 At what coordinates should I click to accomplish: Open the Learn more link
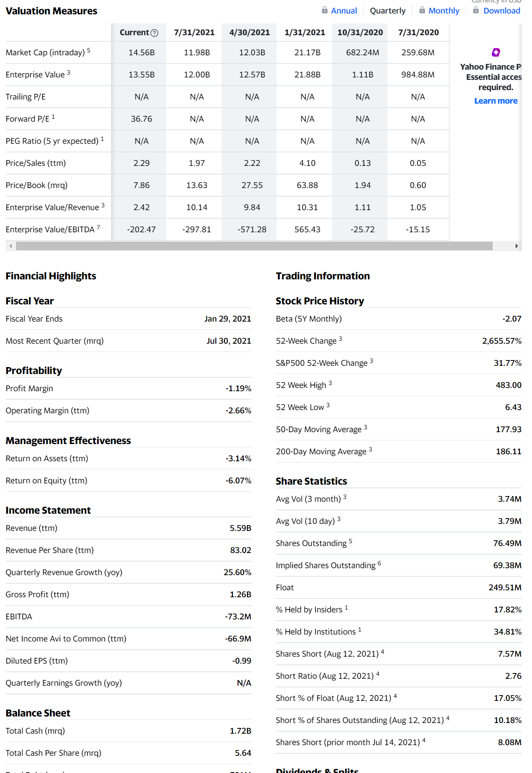click(x=496, y=101)
